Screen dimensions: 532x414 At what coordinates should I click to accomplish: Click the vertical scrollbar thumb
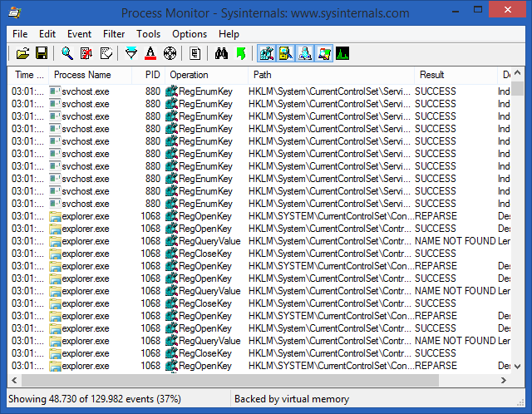517,89
